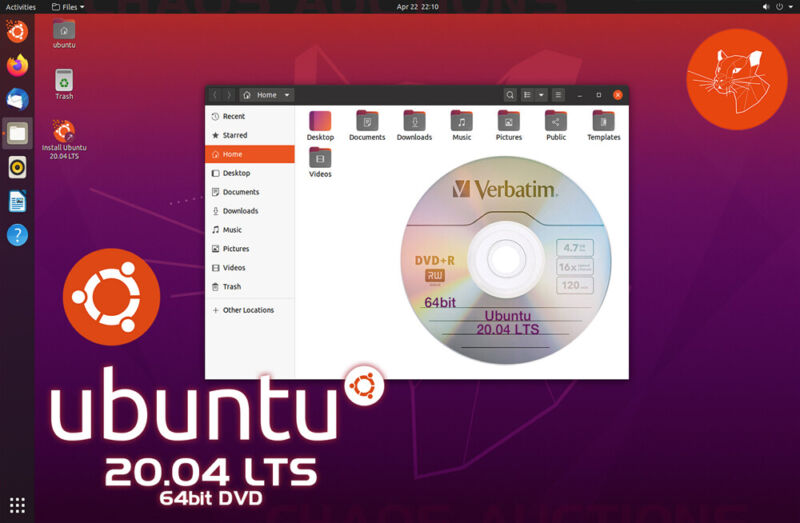Viewport: 800px width, 523px height.
Task: Click the search button in Files toolbar
Action: (x=509, y=95)
